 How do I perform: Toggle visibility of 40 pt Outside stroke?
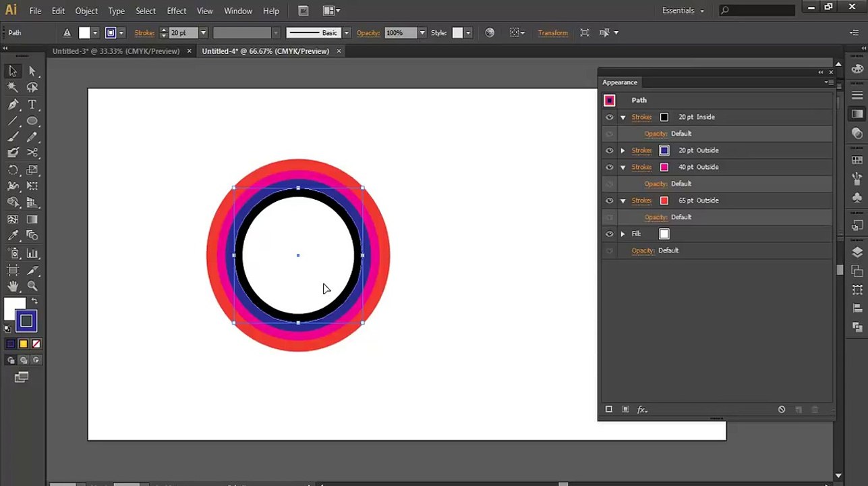[x=610, y=167]
